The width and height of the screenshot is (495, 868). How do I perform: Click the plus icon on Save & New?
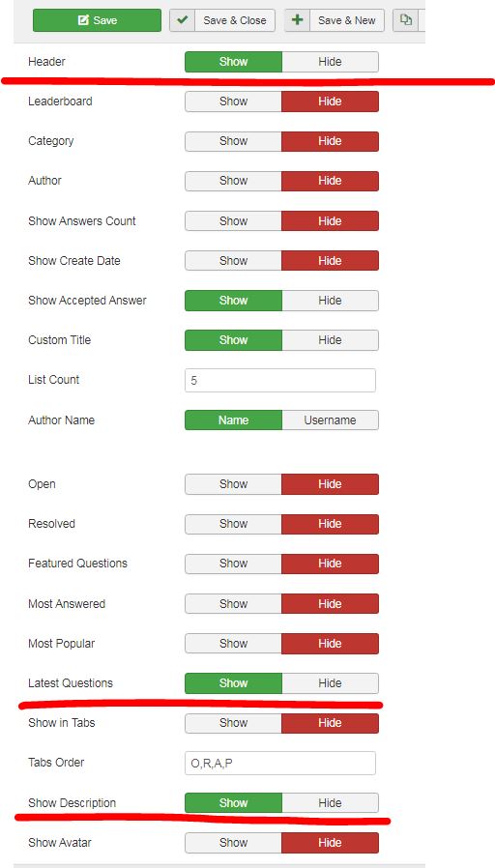click(298, 20)
